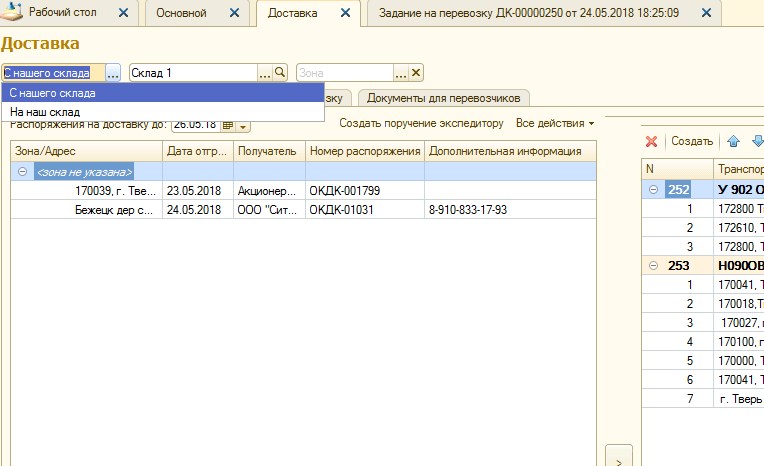
Task: Click the blue move down arrow
Action: (x=757, y=142)
